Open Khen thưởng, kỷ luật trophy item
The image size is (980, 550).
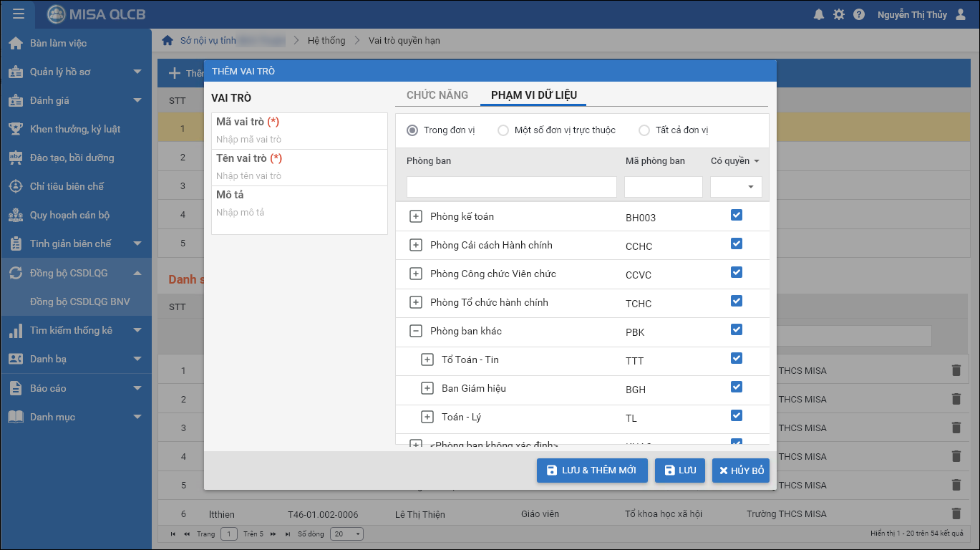click(x=74, y=129)
